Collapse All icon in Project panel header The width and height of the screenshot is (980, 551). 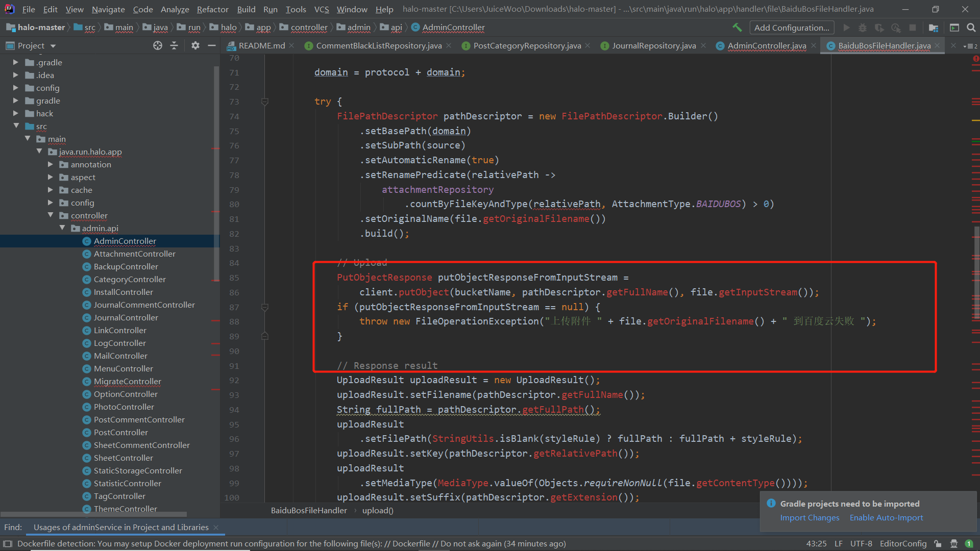pyautogui.click(x=174, y=45)
